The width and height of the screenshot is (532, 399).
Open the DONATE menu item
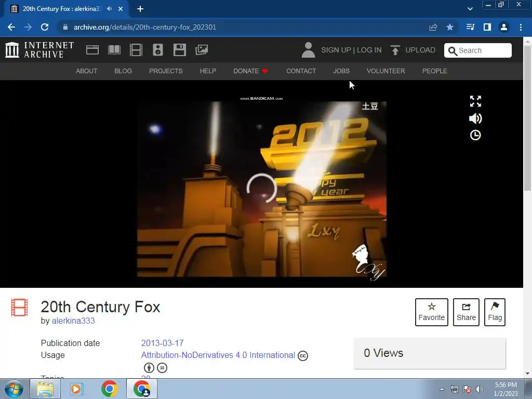pyautogui.click(x=250, y=71)
